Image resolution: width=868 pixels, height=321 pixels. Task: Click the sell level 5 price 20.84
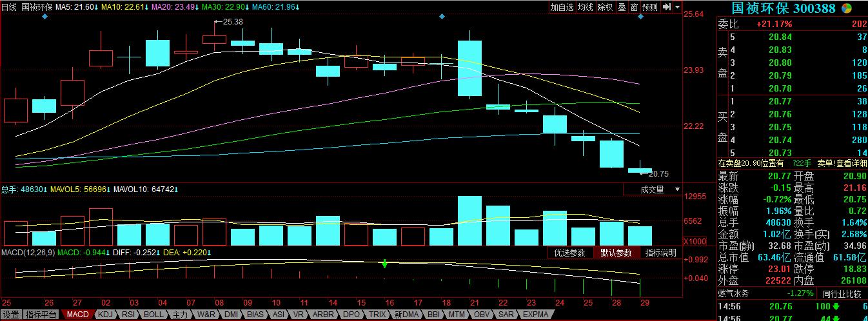click(780, 37)
